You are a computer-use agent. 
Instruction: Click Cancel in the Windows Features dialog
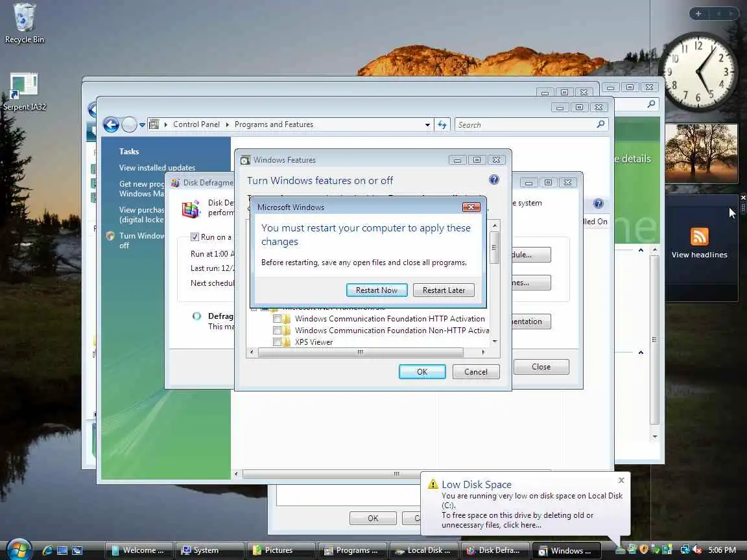point(475,372)
